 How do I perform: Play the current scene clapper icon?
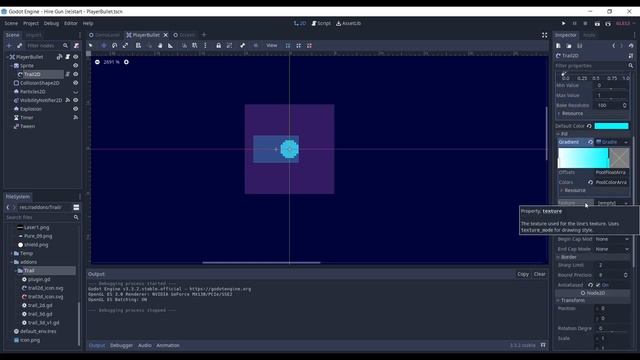(597, 24)
